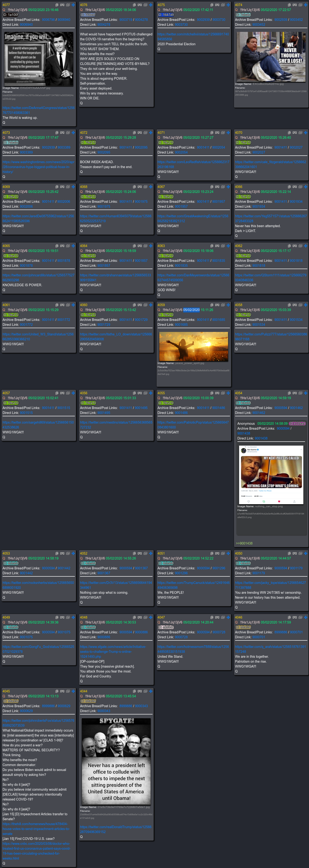Open archive bread link 9003719 in post 4076
Viewport: 309px width, 868px height.
[126, 20]
